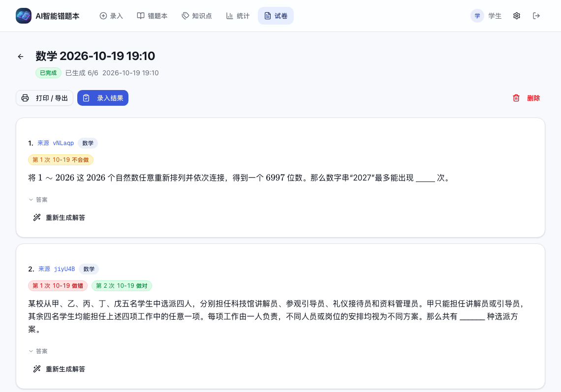Click the 第 2 次 10-19 做对 badge
The image size is (561, 392).
(x=122, y=286)
